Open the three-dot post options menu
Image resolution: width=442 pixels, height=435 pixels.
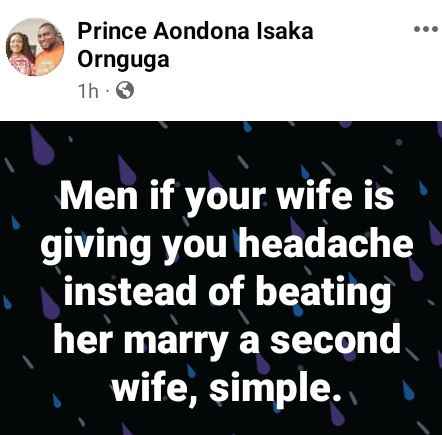(x=426, y=29)
